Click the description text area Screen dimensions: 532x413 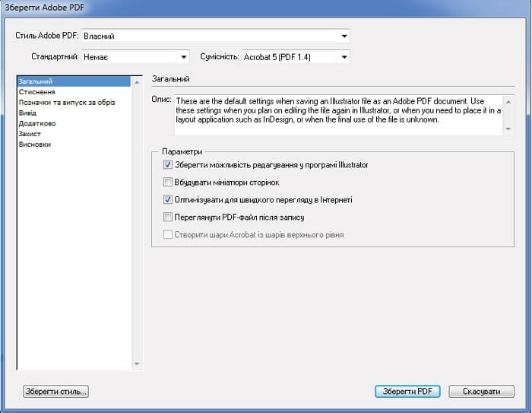pyautogui.click(x=334, y=114)
